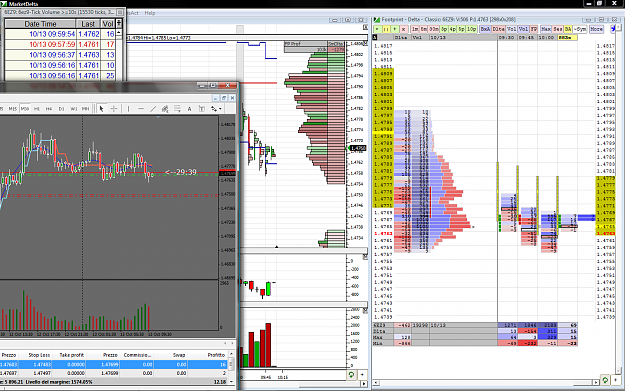Viewport: 625px width, 391px height.
Task: Select the 10p period in Footprint toolbar
Action: [x=471, y=29]
